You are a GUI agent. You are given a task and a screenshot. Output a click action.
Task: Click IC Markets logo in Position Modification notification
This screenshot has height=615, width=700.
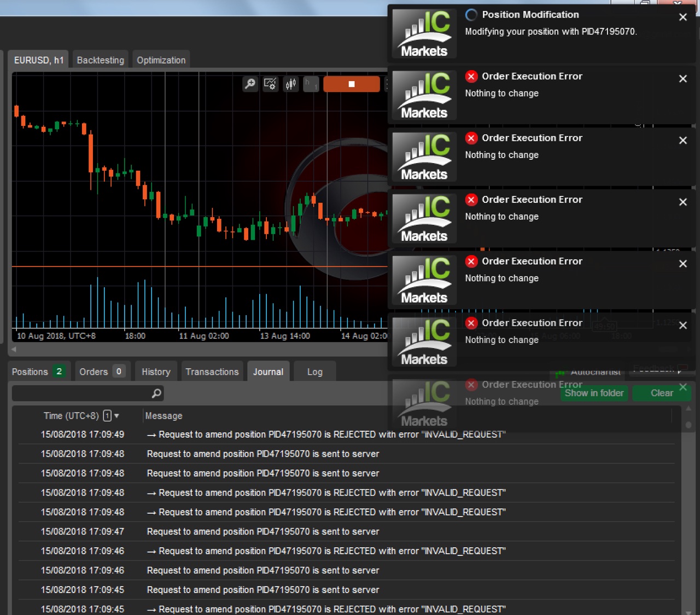click(424, 33)
